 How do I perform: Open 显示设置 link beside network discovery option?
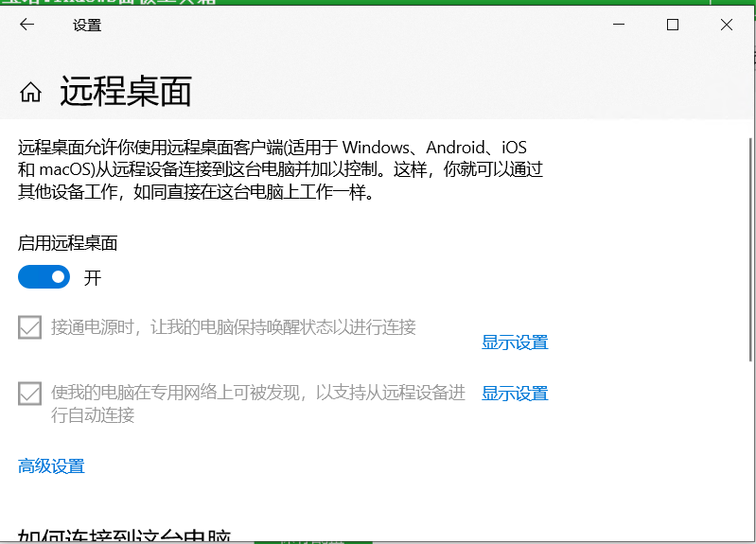click(515, 394)
